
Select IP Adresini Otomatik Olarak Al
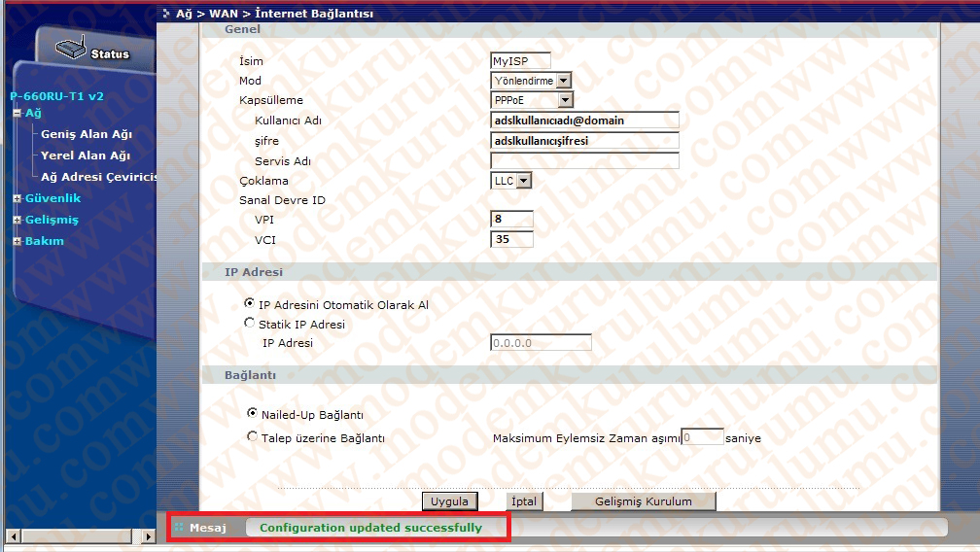coord(249,303)
